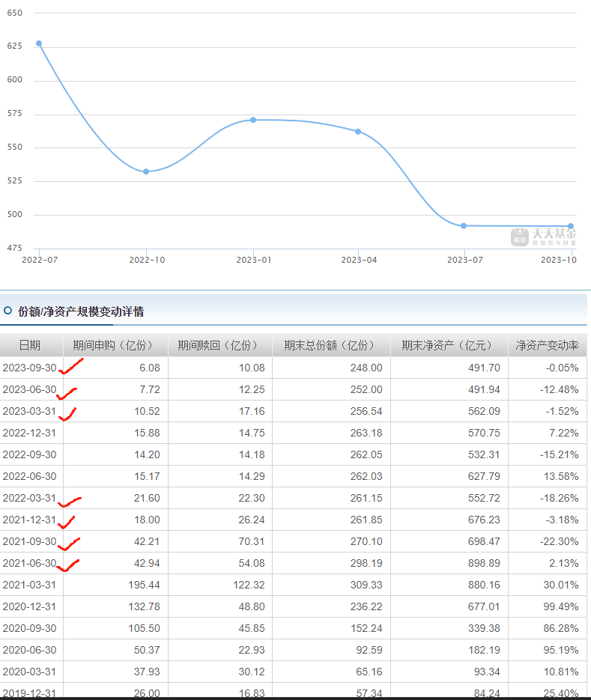The width and height of the screenshot is (591, 700).
Task: Click net assets value 491.94
Action: 484,389
